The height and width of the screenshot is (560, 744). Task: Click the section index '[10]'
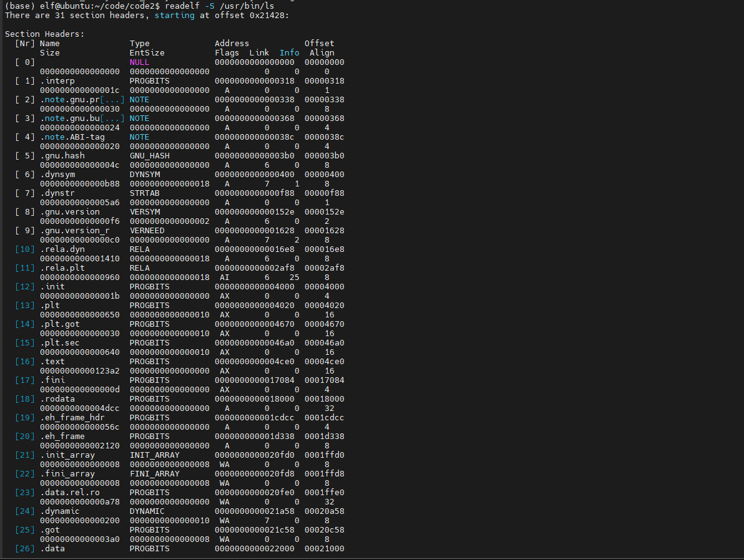click(x=25, y=249)
